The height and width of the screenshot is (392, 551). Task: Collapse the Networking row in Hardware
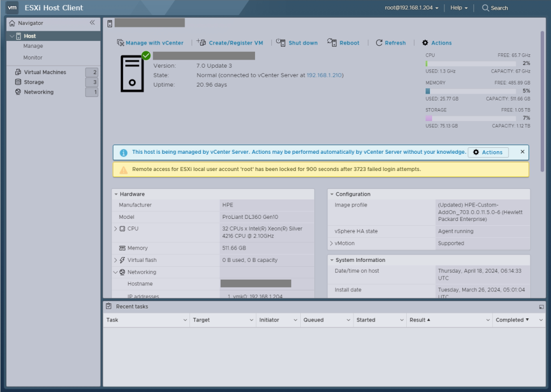(115, 272)
